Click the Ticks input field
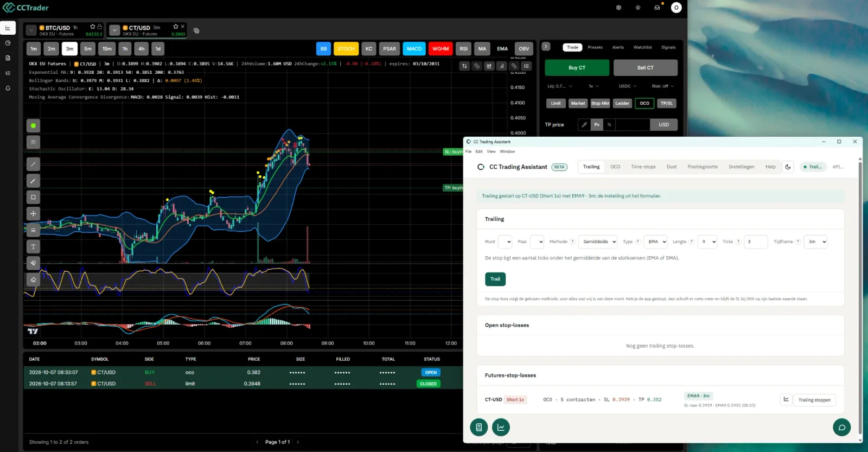This screenshot has height=452, width=868. coord(756,241)
